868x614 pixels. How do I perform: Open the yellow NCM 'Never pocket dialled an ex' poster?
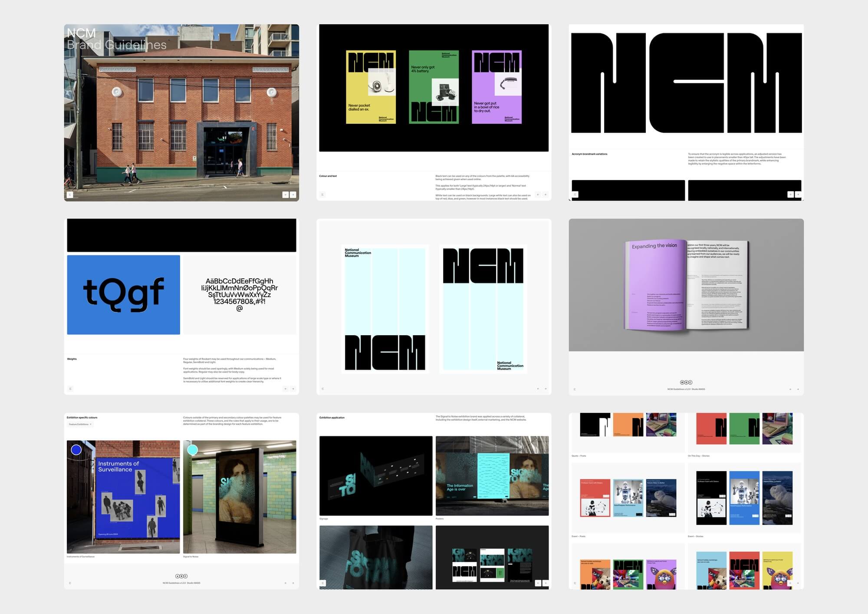(371, 87)
